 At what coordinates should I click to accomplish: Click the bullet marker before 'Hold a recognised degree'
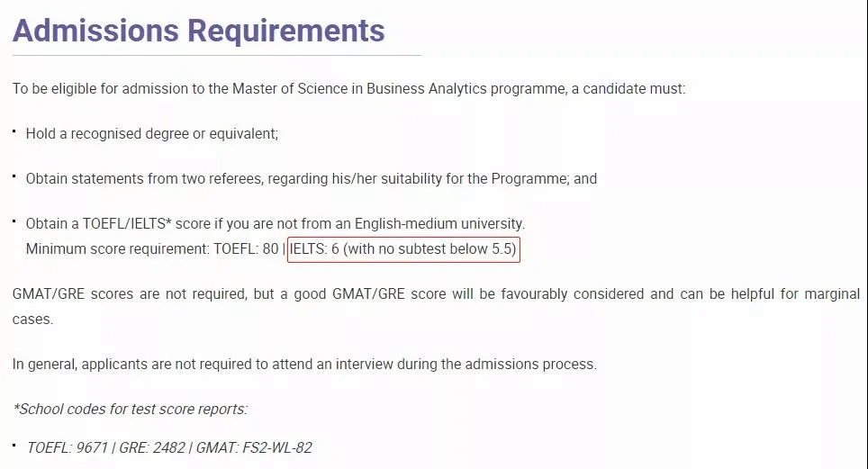(14, 131)
